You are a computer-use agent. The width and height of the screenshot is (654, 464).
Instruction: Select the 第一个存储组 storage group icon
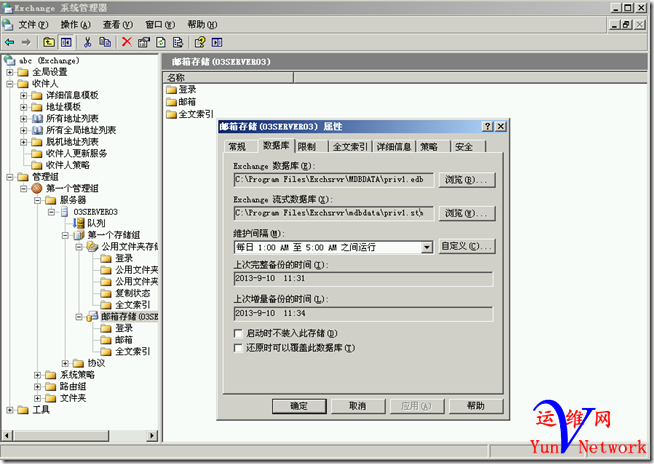coord(79,235)
